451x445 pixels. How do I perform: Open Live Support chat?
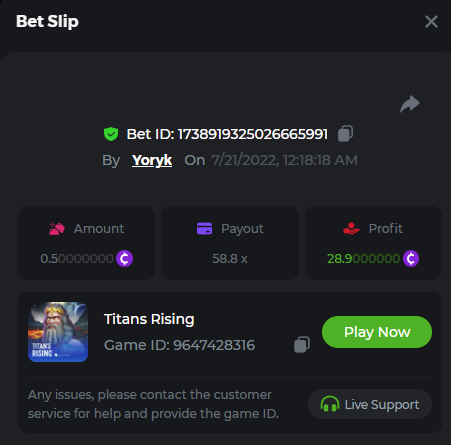click(370, 404)
